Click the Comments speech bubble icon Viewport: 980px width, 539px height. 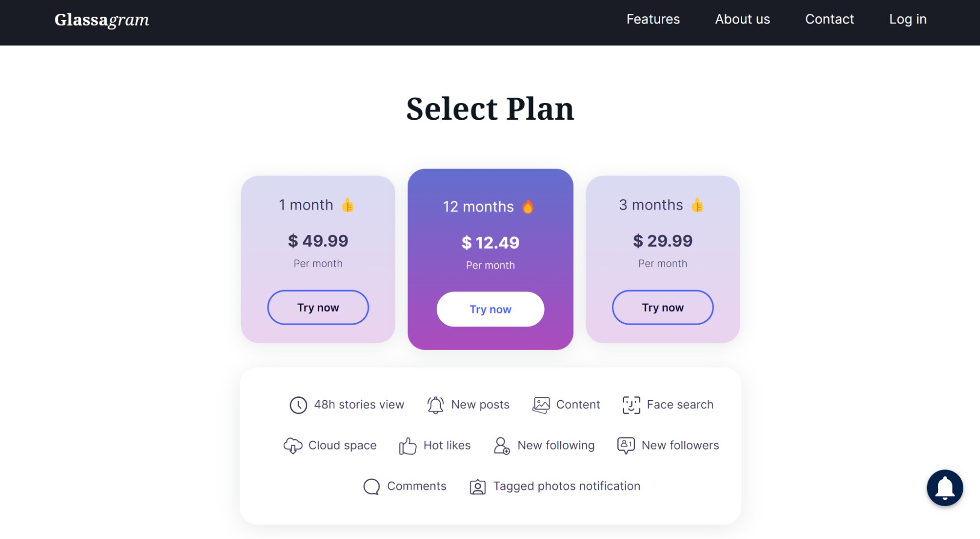point(372,487)
